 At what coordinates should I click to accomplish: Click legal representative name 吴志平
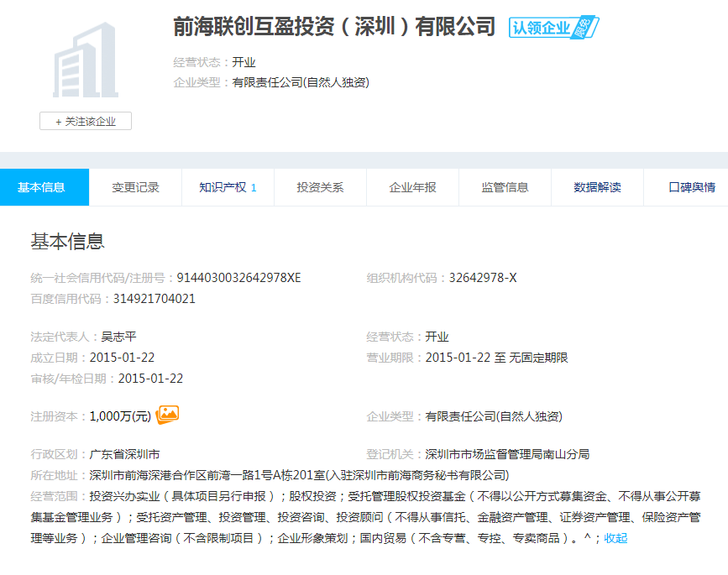(x=118, y=337)
